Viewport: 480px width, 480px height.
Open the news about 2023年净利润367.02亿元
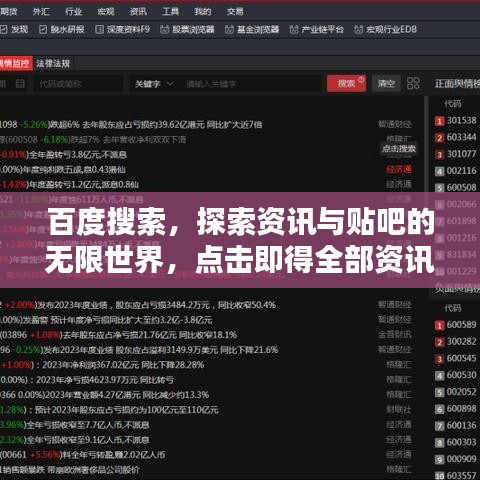pos(123,365)
